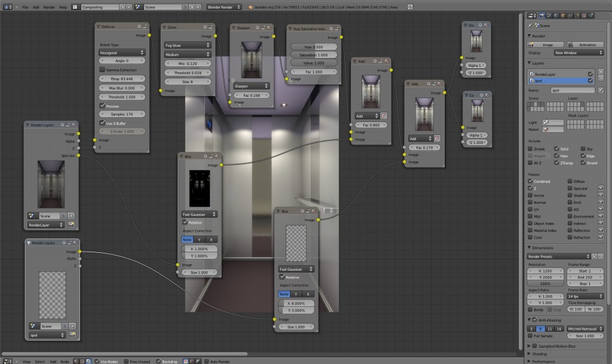Adjust Fac 0.860 slider on Add node
This screenshot has width=612, height=364.
coord(371,125)
